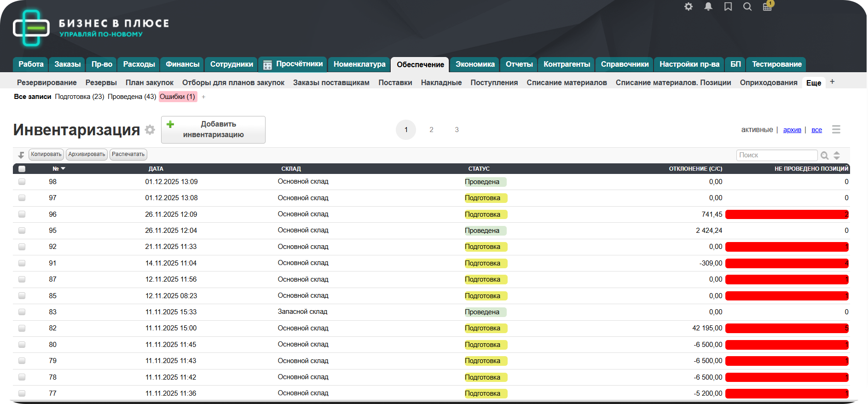Open the Поставки submenu item
Image resolution: width=868 pixels, height=404 pixels.
point(395,83)
